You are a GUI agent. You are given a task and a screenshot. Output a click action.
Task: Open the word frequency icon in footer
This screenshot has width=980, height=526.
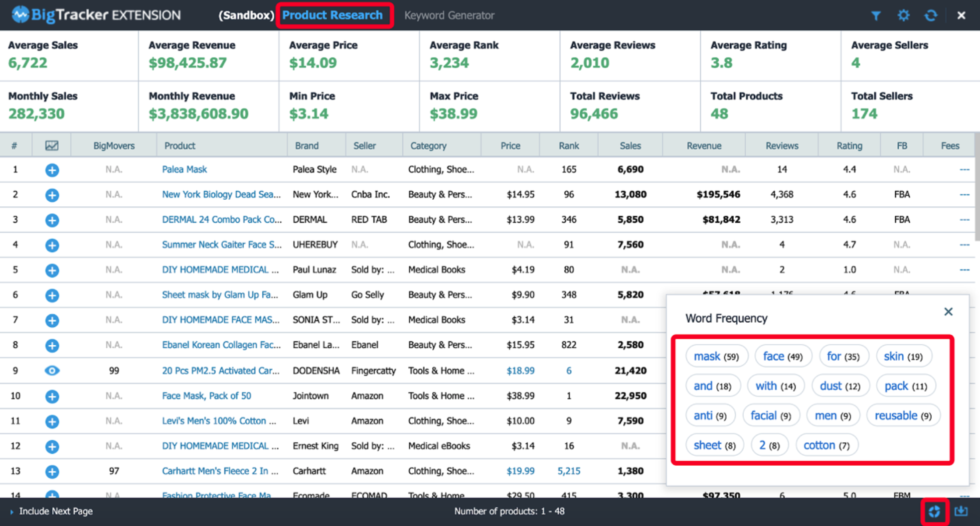point(934,511)
